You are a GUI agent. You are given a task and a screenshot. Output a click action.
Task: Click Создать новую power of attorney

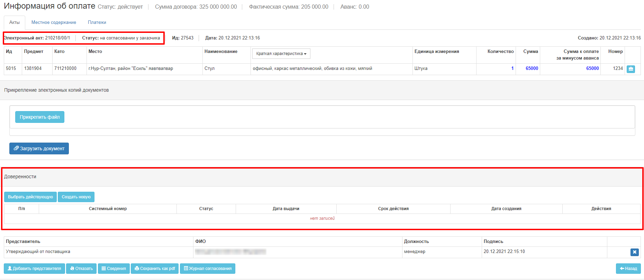click(76, 197)
